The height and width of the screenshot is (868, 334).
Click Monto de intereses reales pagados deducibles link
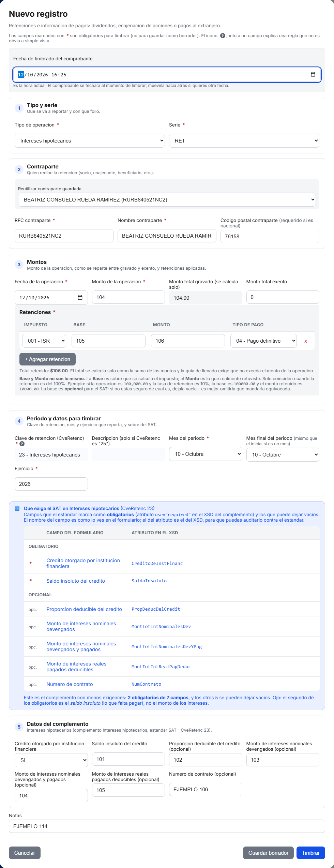[x=76, y=667]
